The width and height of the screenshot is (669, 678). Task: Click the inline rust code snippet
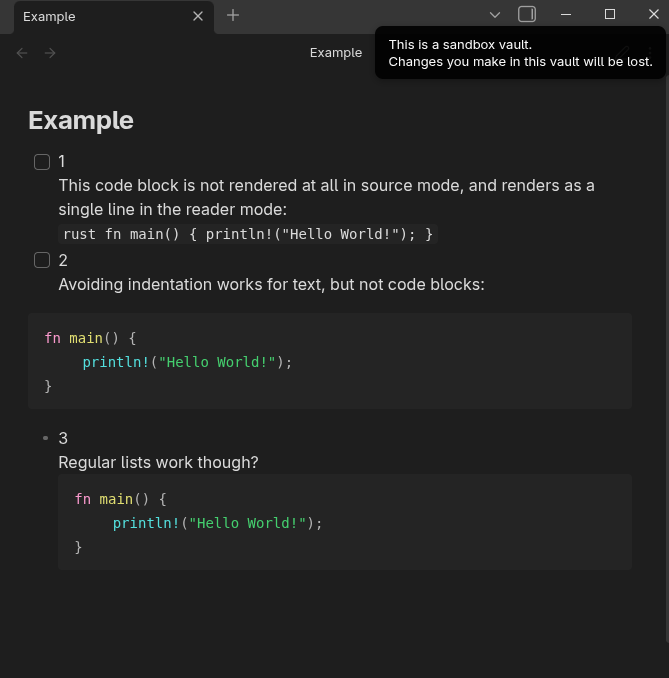248,234
